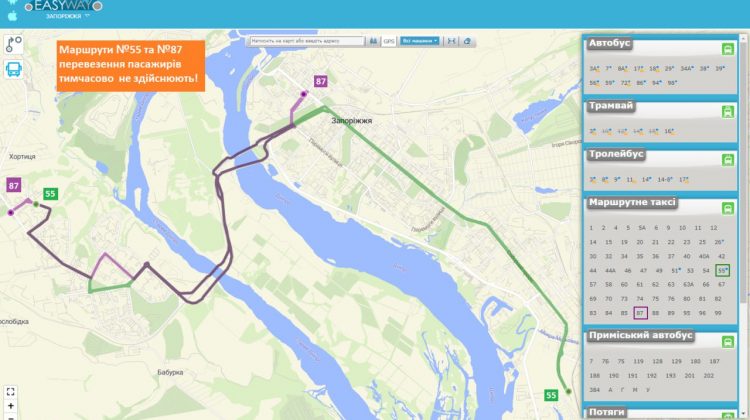Select trolleybus route 11
Viewport: 750px width, 420px height.
point(631,180)
